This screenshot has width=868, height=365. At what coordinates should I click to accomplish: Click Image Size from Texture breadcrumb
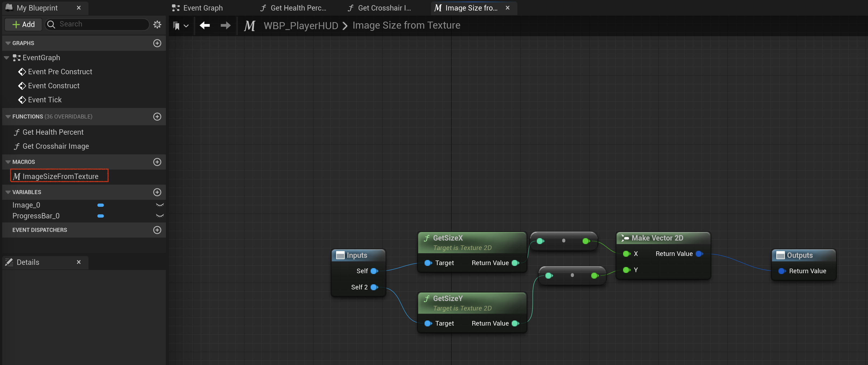point(406,25)
